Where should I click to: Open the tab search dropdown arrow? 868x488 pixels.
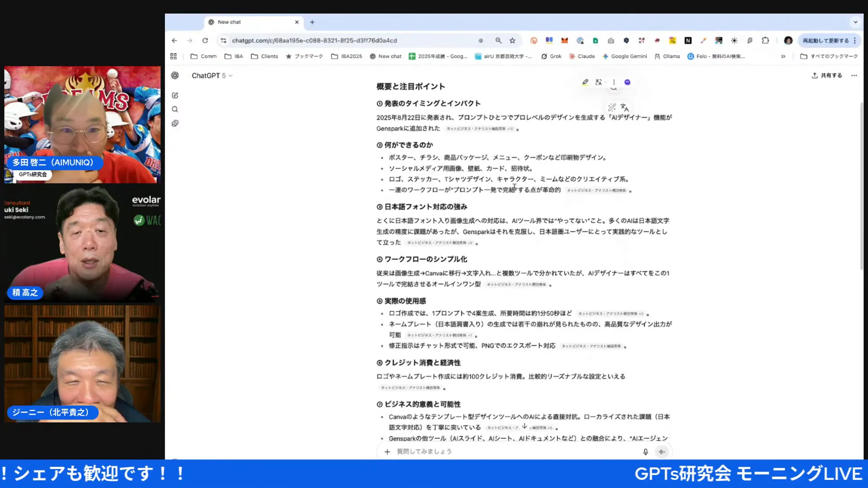pyautogui.click(x=855, y=22)
